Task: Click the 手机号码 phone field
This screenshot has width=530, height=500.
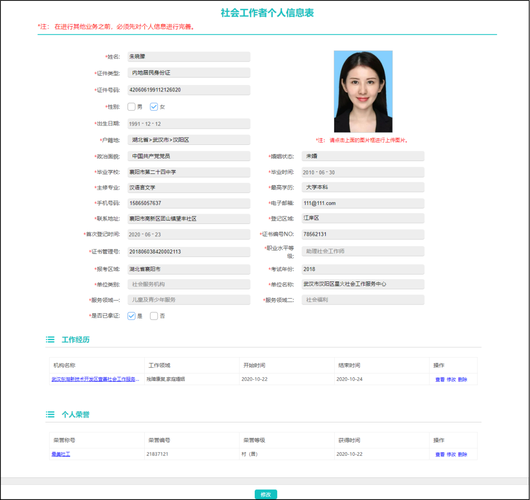Action: 189,203
